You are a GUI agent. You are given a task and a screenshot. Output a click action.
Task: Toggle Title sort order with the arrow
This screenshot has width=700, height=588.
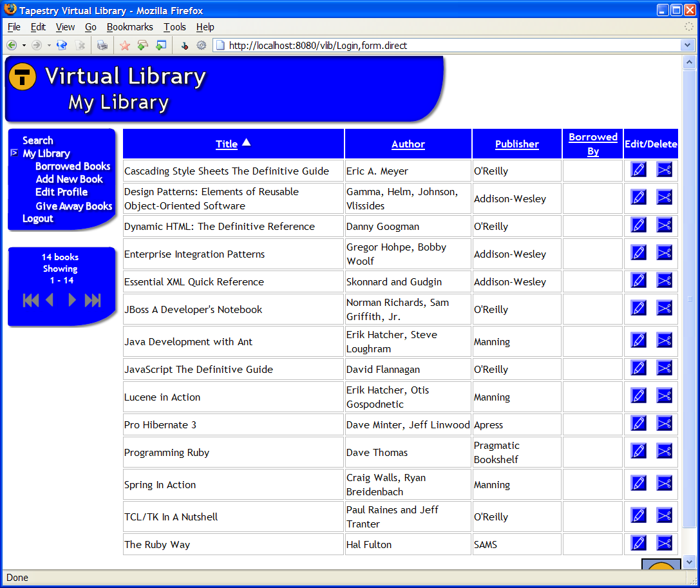point(246,142)
